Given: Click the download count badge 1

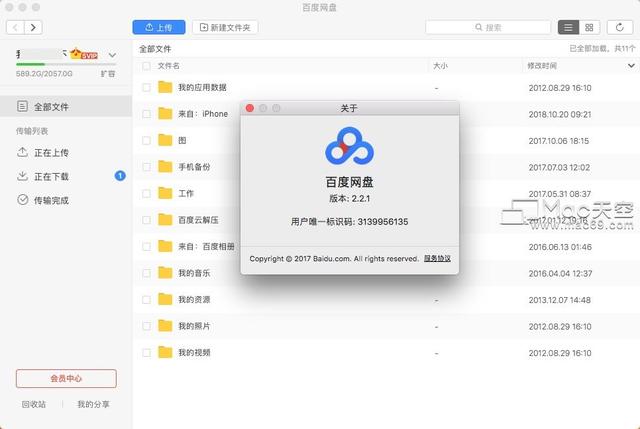Looking at the screenshot, I should [120, 176].
